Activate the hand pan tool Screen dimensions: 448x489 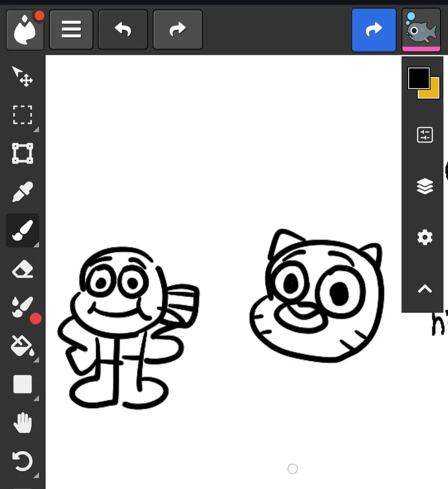click(22, 423)
